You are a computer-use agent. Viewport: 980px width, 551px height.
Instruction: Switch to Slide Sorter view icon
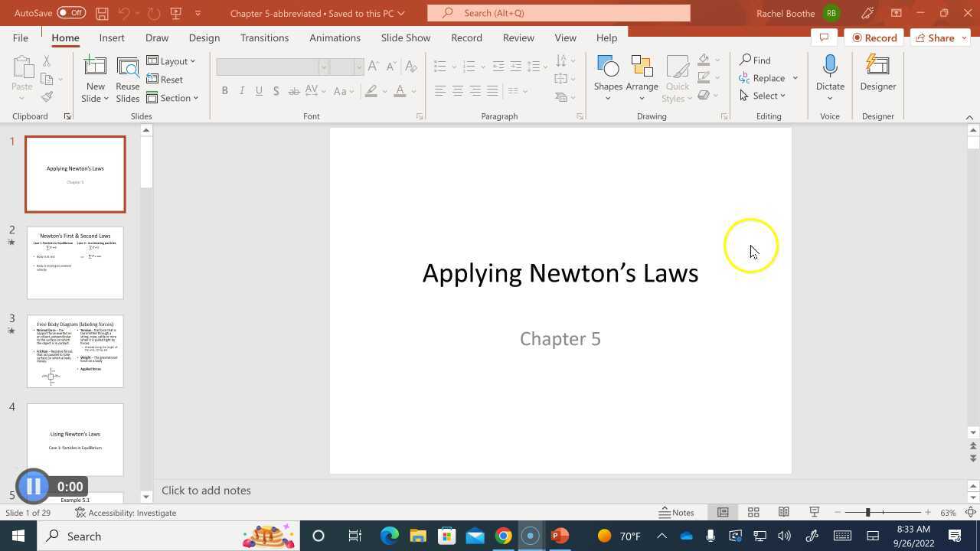point(754,512)
